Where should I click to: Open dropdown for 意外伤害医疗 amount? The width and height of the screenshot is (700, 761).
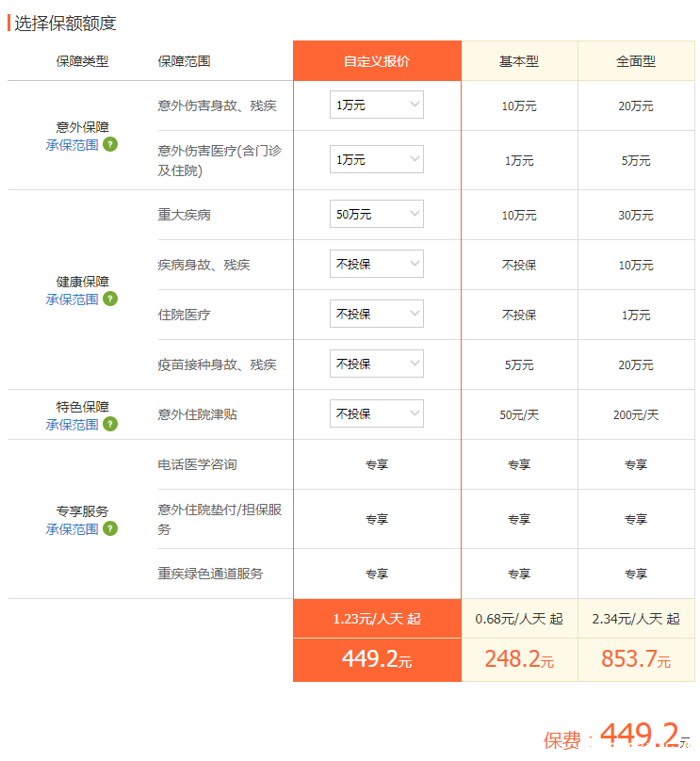377,159
